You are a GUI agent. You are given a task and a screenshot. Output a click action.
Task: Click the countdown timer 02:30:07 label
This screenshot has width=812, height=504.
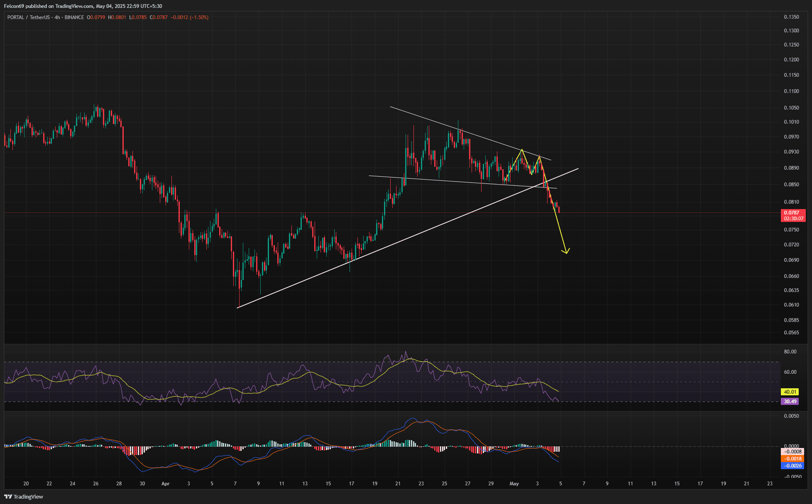coord(793,219)
